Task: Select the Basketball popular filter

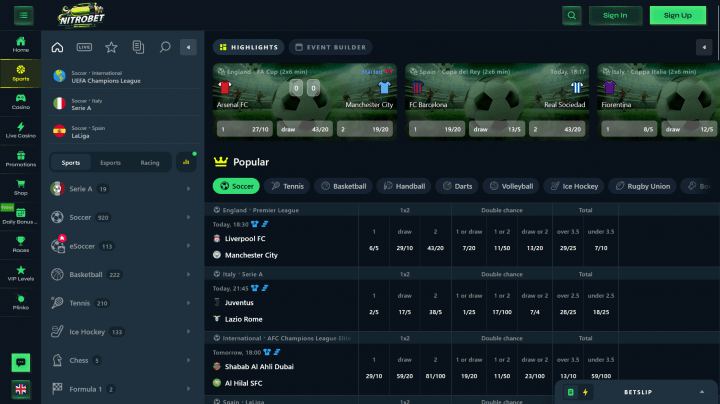Action: click(x=343, y=186)
